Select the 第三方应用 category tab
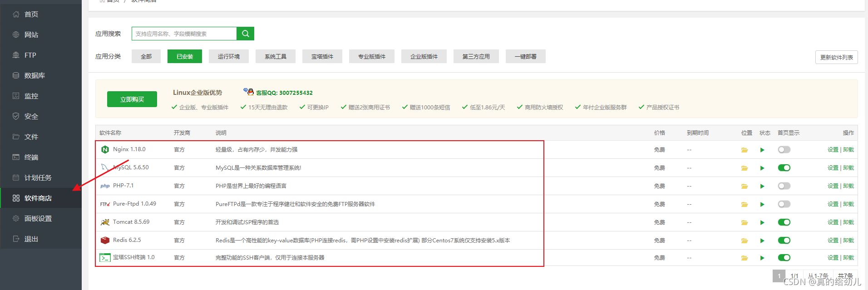 tap(476, 56)
